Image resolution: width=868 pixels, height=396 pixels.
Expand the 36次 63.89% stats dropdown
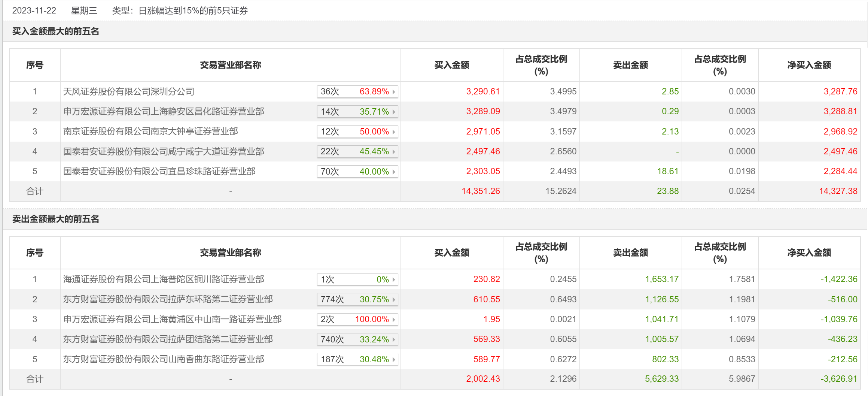click(357, 91)
